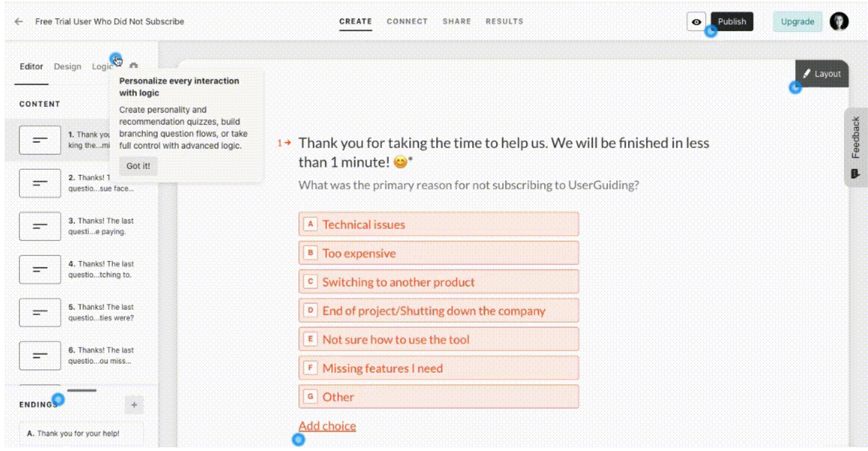This screenshot has height=451, width=868.
Task: Open the settings gear in sidebar
Action: coord(134,66)
